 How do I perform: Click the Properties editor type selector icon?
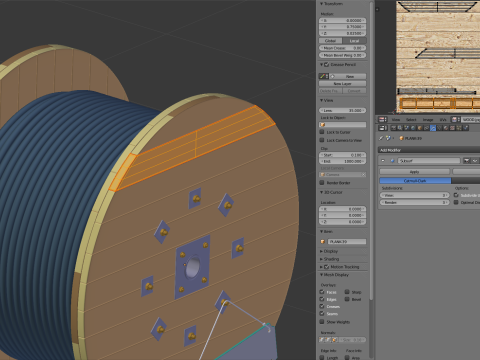click(x=383, y=128)
